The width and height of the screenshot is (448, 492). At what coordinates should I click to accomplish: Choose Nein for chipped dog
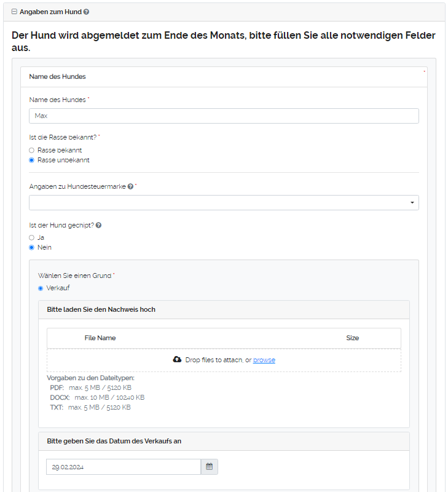coord(32,247)
